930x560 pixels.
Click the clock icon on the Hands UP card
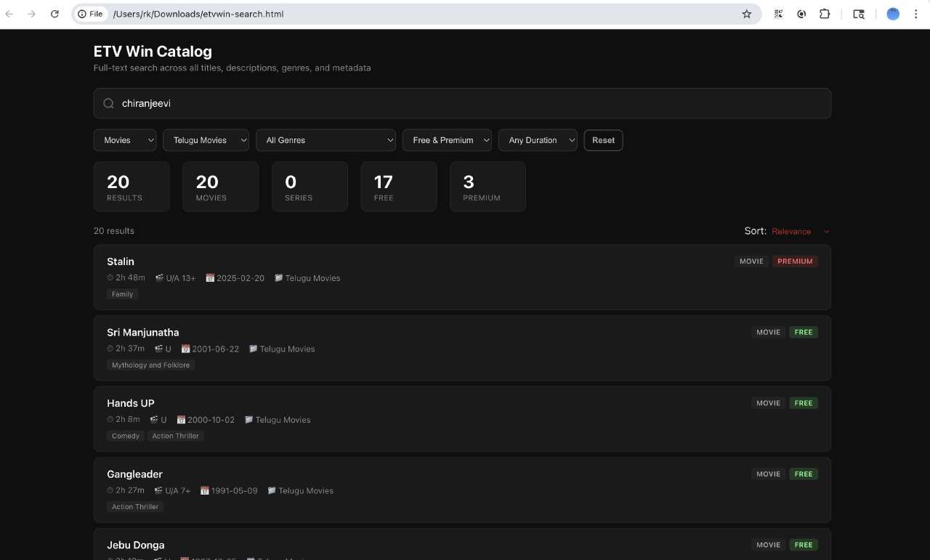click(111, 419)
